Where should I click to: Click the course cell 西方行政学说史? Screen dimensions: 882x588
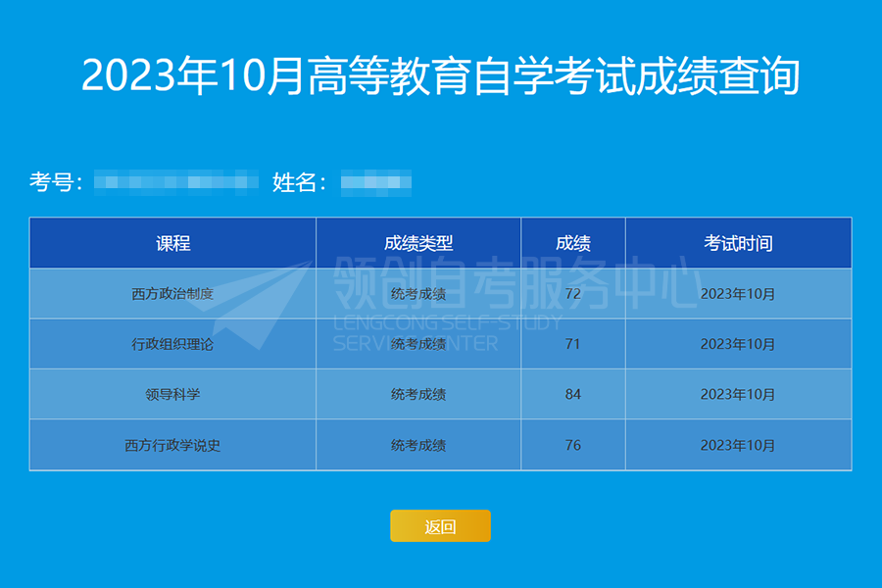(x=172, y=445)
